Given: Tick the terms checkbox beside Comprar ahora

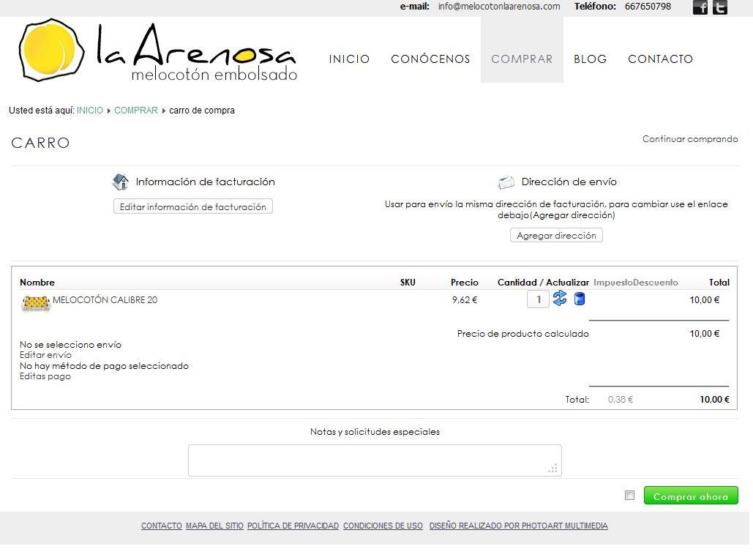Looking at the screenshot, I should click(x=629, y=495).
